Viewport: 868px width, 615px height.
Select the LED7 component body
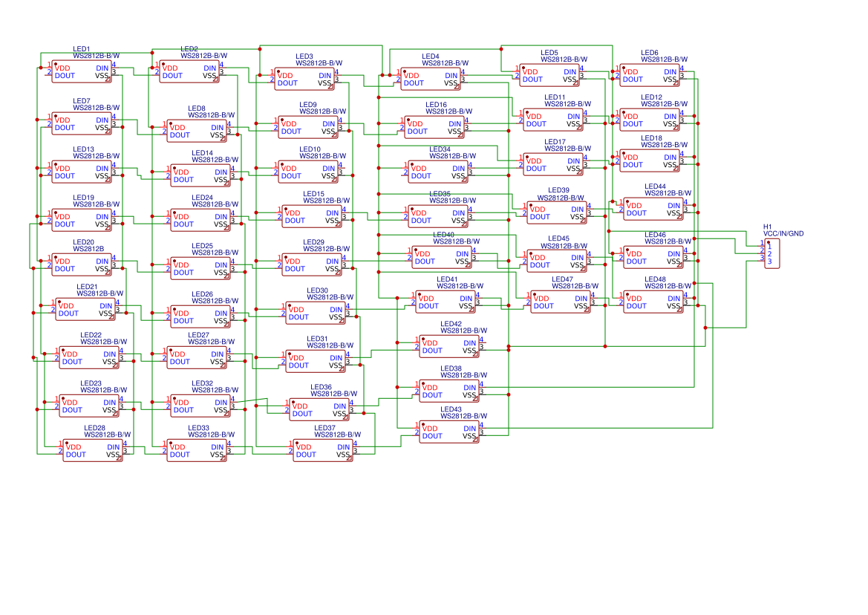tap(82, 124)
